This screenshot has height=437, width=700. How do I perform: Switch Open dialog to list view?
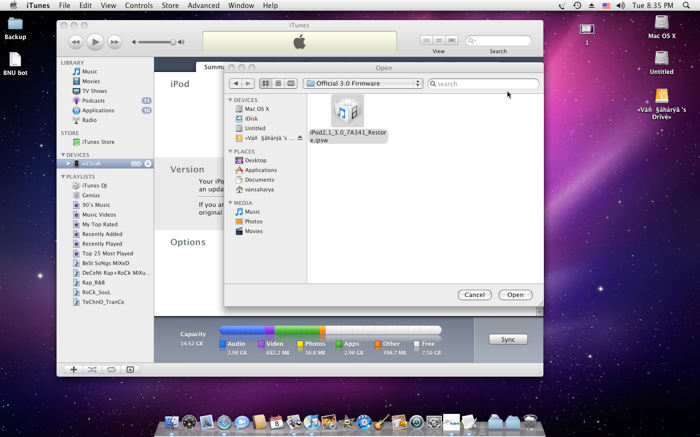pos(278,83)
